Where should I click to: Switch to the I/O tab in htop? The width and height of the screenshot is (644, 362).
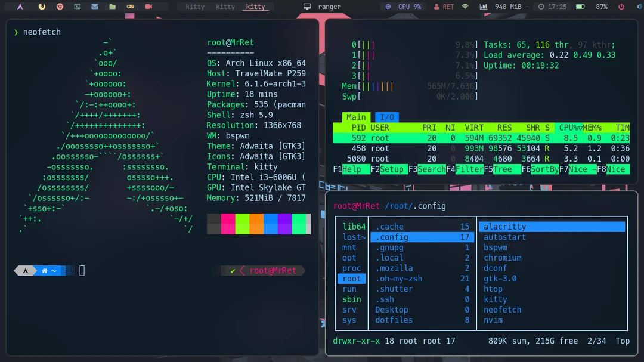[386, 117]
